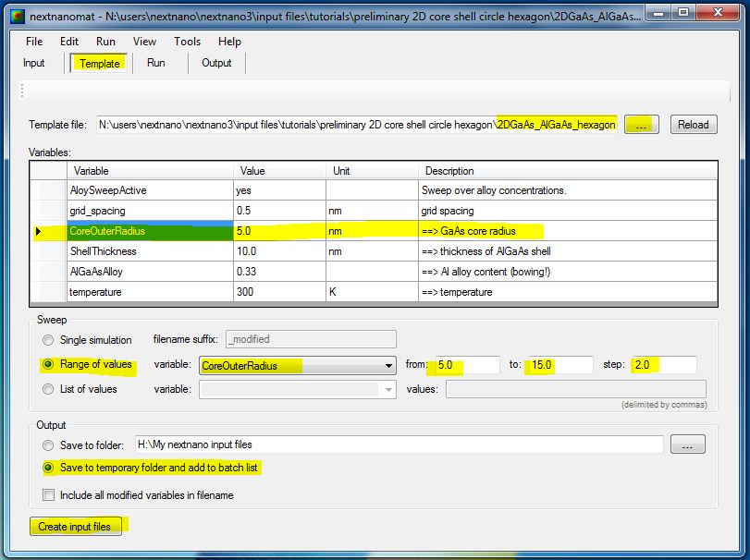Viewport: 750px width, 560px height.
Task: Click the 'from' value field showing 5.0
Action: pos(466,365)
